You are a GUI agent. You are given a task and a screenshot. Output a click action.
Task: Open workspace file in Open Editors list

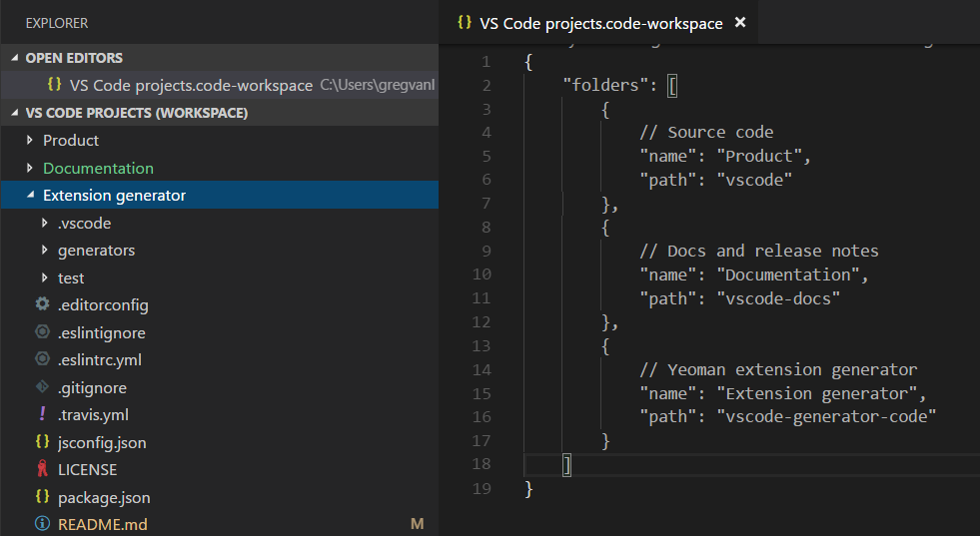[183, 86]
